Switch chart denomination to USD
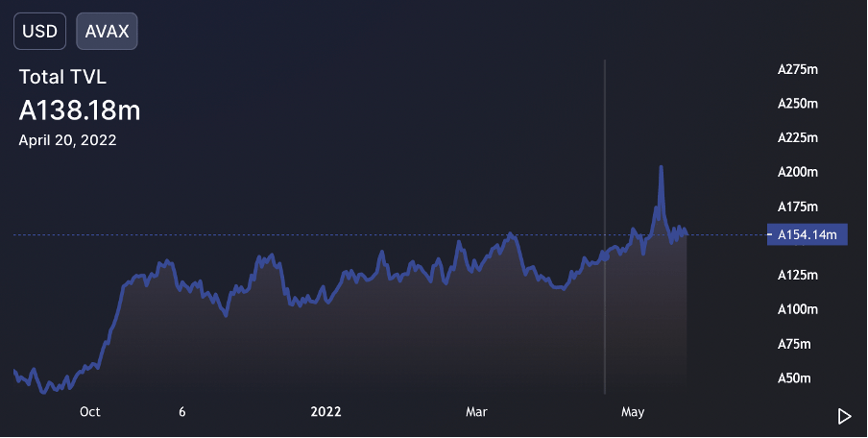The height and width of the screenshot is (438, 868). [x=40, y=31]
